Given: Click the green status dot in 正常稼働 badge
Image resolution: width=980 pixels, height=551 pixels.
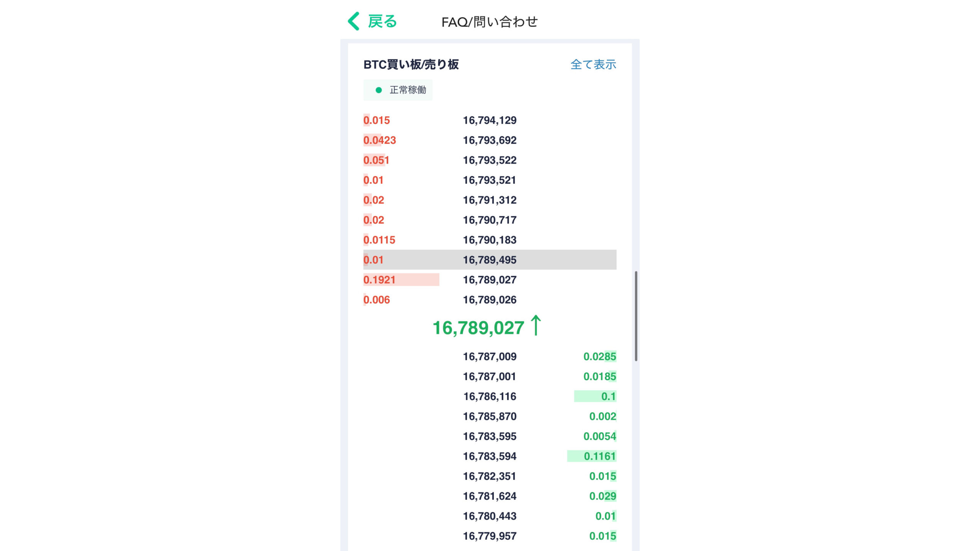Looking at the screenshot, I should [378, 90].
